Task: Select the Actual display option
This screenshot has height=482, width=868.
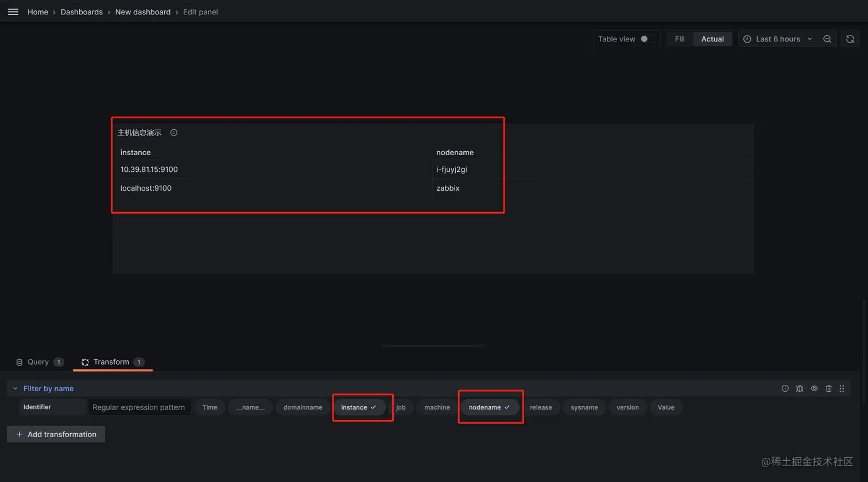Action: click(712, 39)
